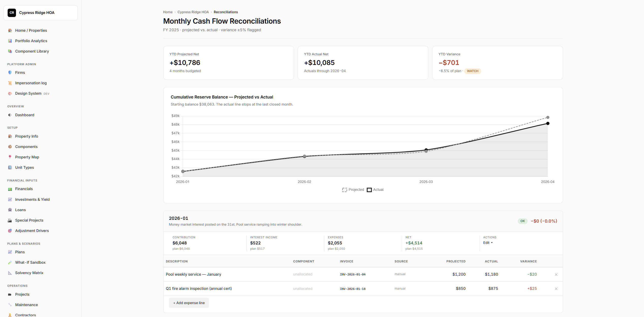Image resolution: width=644 pixels, height=317 pixels.
Task: Click the Add expense line button
Action: point(189,303)
